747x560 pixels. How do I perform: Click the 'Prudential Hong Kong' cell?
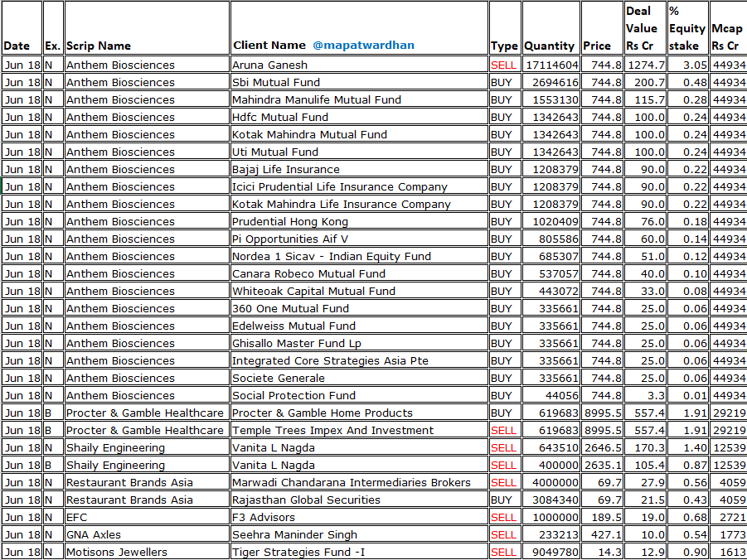click(x=359, y=221)
